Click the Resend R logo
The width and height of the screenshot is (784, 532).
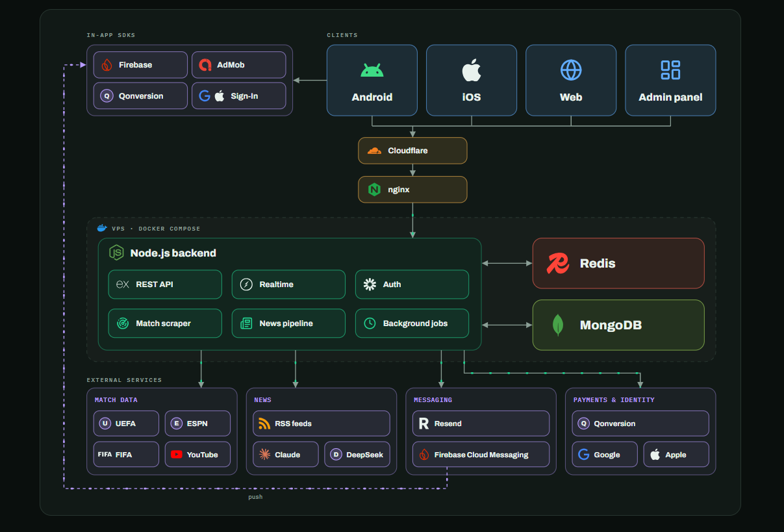click(424, 424)
